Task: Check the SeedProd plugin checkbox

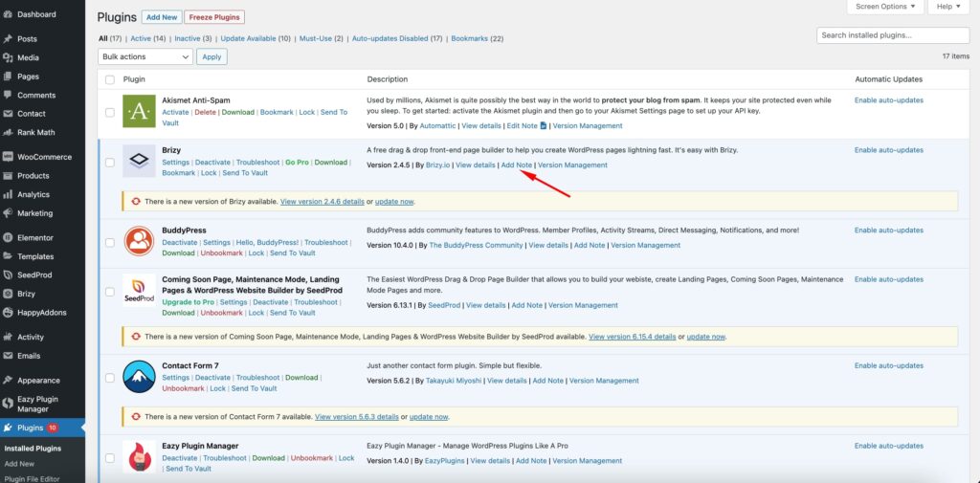Action: (x=110, y=292)
